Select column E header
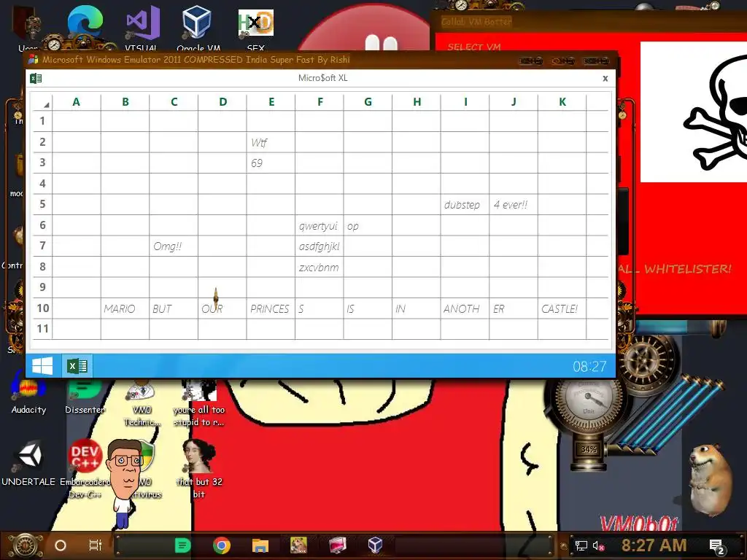747x560 pixels. tap(271, 102)
